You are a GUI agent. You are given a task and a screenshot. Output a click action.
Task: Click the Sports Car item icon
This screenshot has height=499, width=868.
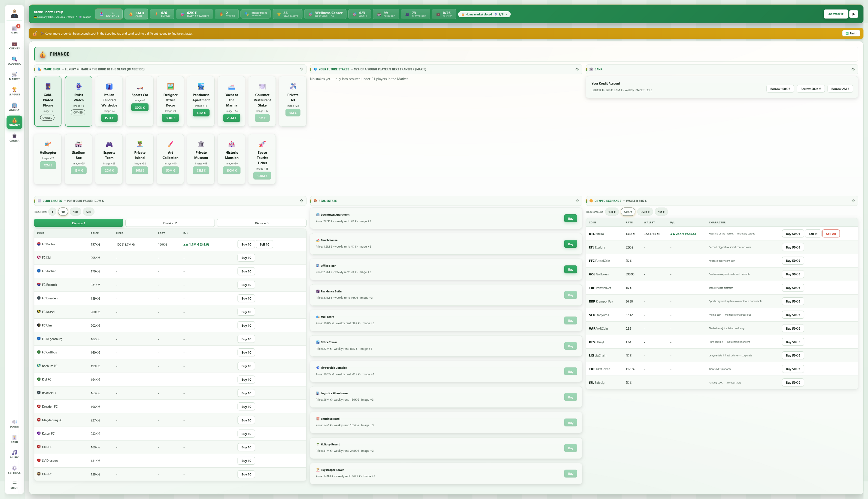coord(140,86)
